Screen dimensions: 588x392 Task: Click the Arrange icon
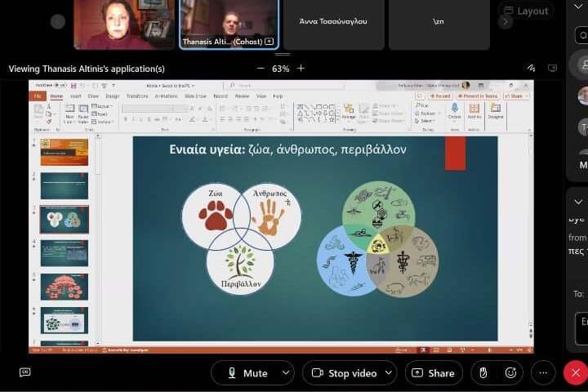click(349, 110)
